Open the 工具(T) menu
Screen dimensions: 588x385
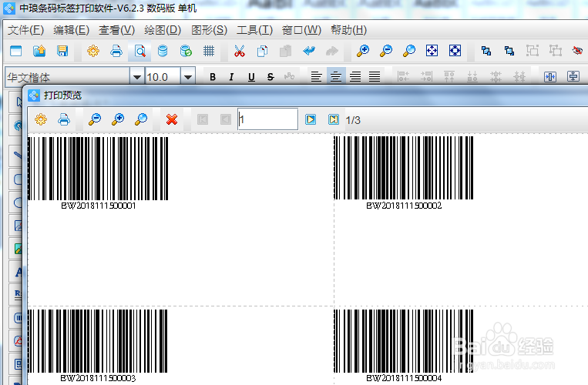point(254,30)
